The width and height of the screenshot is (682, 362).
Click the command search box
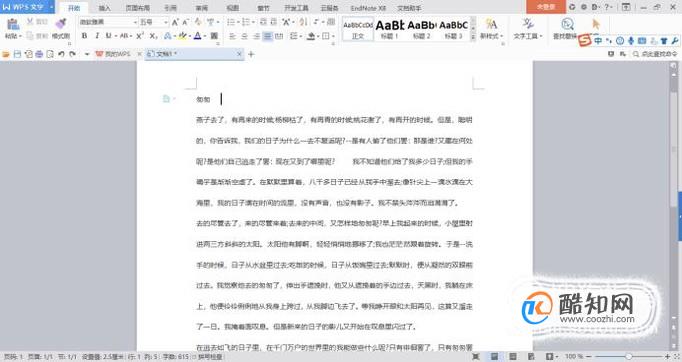click(655, 54)
